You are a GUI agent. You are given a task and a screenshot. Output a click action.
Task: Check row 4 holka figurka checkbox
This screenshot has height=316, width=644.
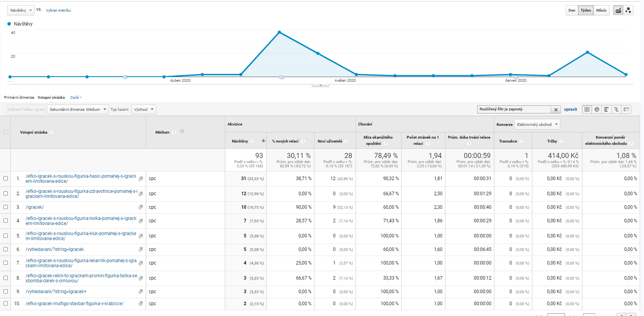coord(6,220)
